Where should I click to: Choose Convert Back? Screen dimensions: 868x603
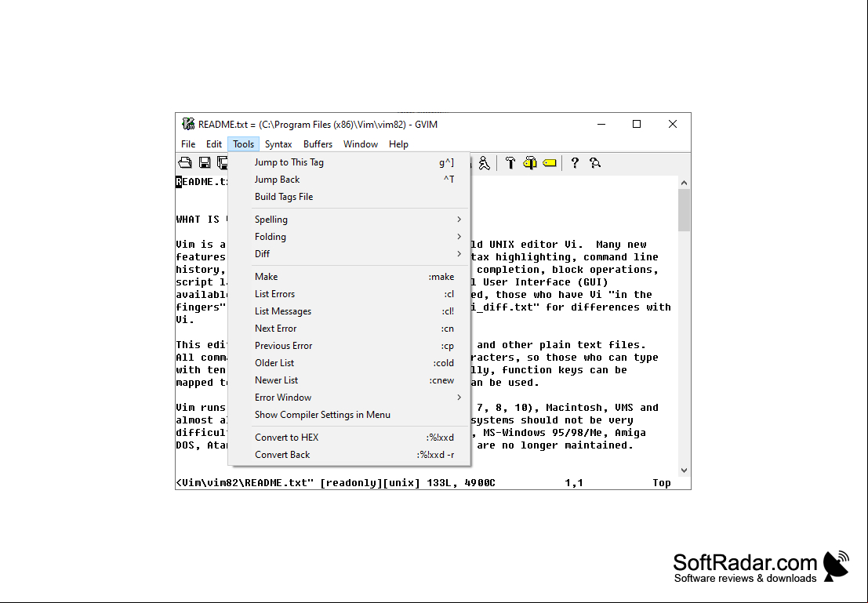(349, 454)
